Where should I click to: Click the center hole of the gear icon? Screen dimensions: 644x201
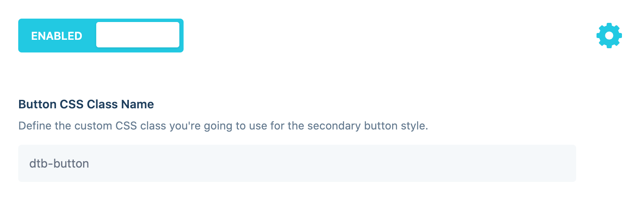pos(609,36)
